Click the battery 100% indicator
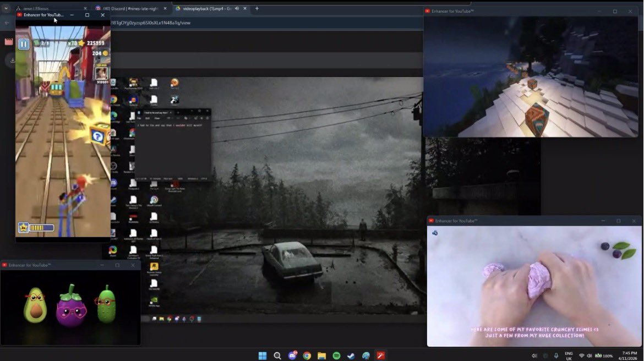Image resolution: width=644 pixels, height=361 pixels. [604, 355]
